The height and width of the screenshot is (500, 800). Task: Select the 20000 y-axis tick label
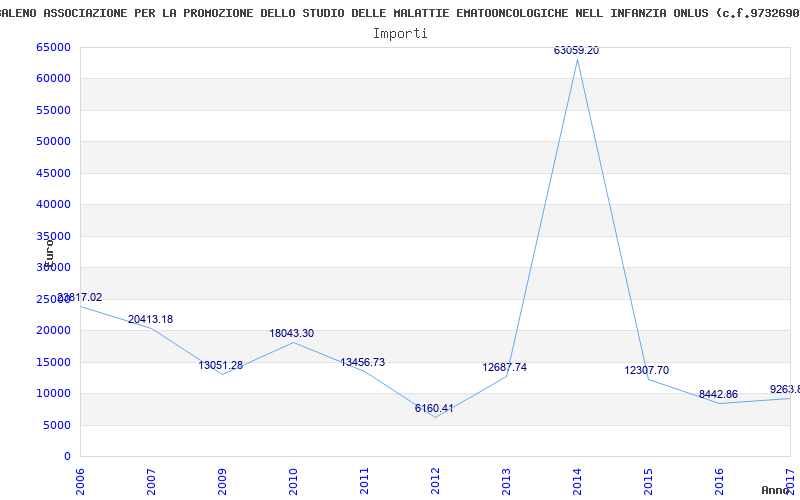[x=53, y=331]
